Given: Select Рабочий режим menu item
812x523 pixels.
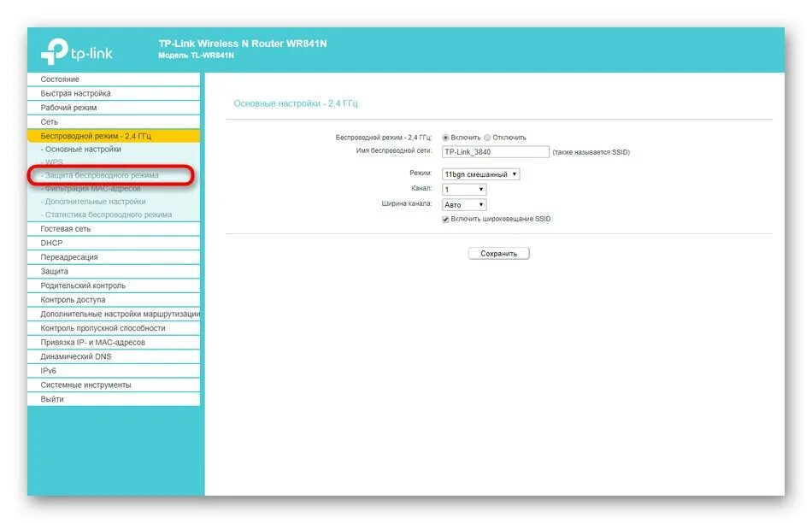Looking at the screenshot, I should pyautogui.click(x=114, y=108).
